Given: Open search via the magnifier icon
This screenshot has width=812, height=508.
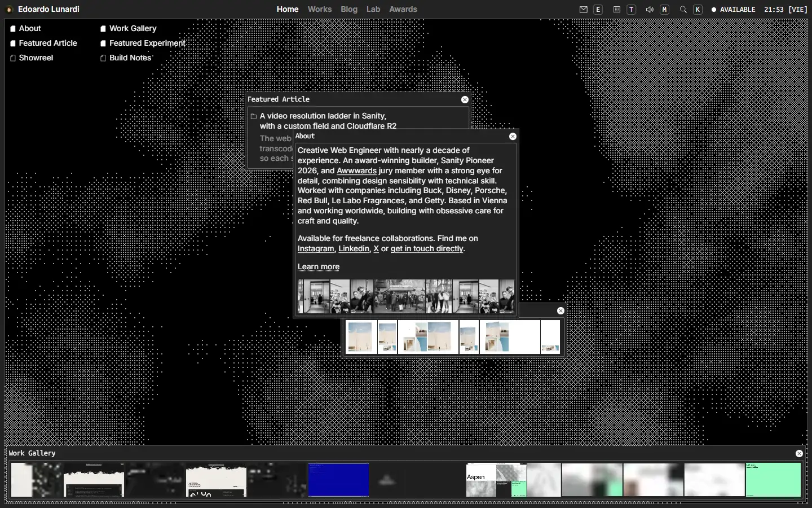Looking at the screenshot, I should (683, 10).
